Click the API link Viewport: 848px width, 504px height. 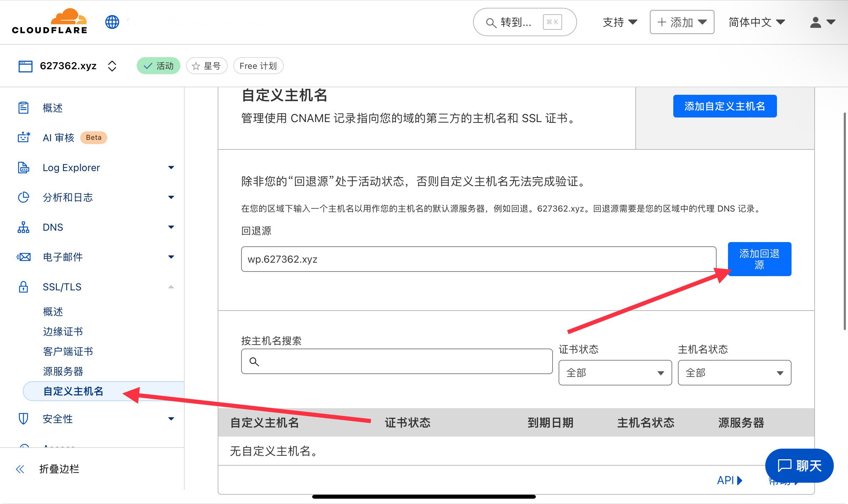(730, 480)
